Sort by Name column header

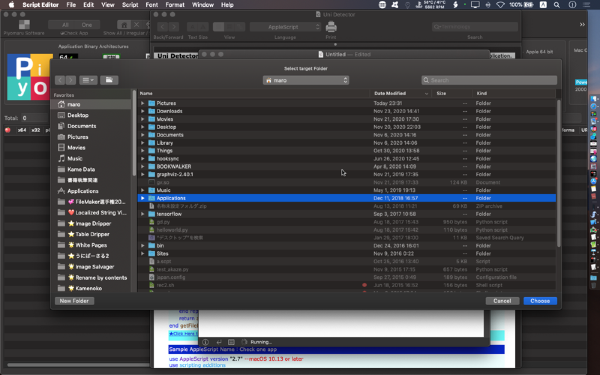253,93
